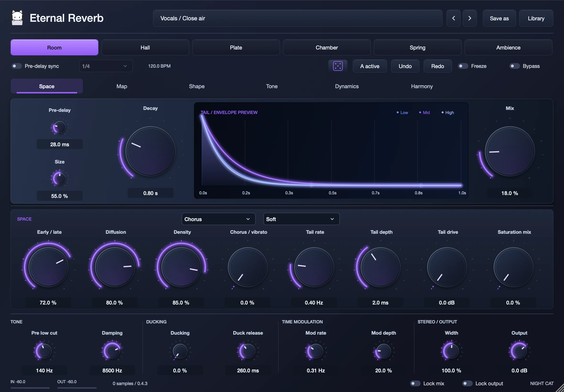Click the Tail depth knob

click(x=381, y=267)
